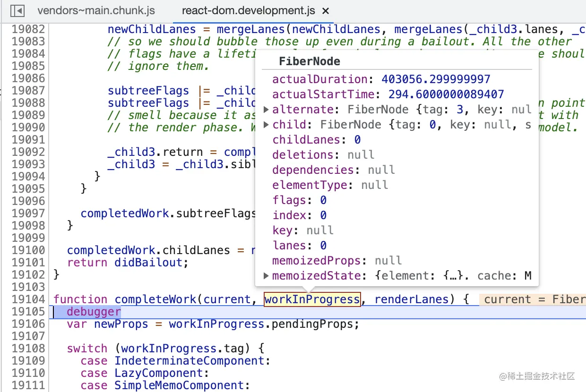Click lanes: 0 property

(x=300, y=246)
